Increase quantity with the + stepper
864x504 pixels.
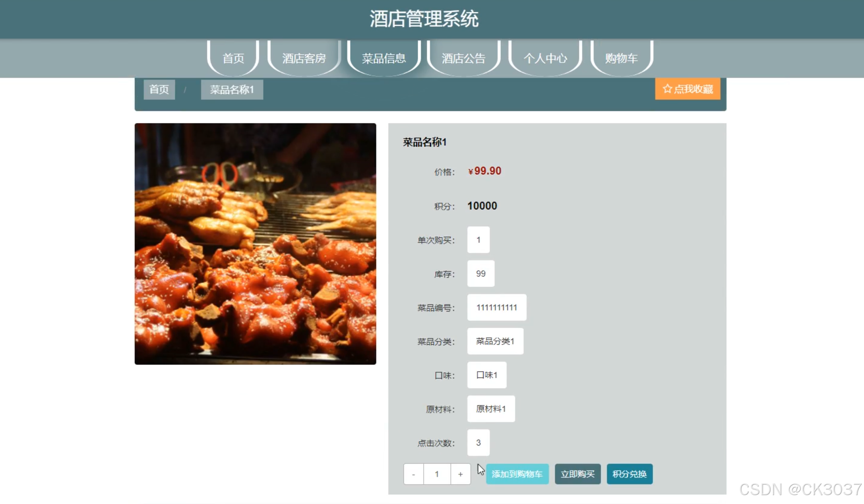(x=460, y=474)
